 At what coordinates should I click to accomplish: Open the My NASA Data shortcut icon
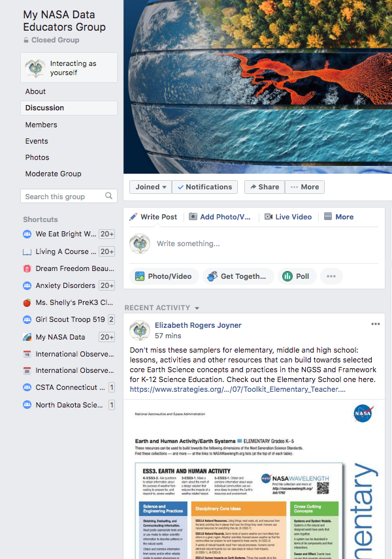[x=27, y=337]
